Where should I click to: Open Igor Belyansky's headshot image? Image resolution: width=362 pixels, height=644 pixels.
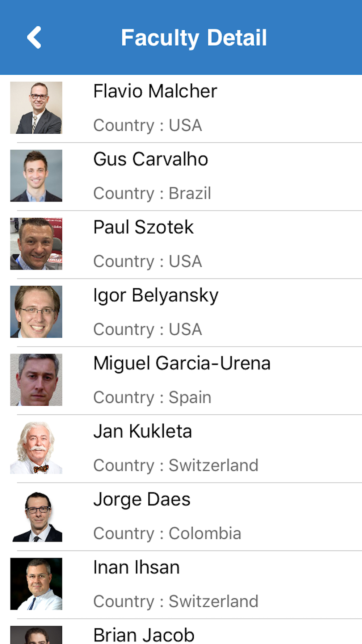point(36,312)
